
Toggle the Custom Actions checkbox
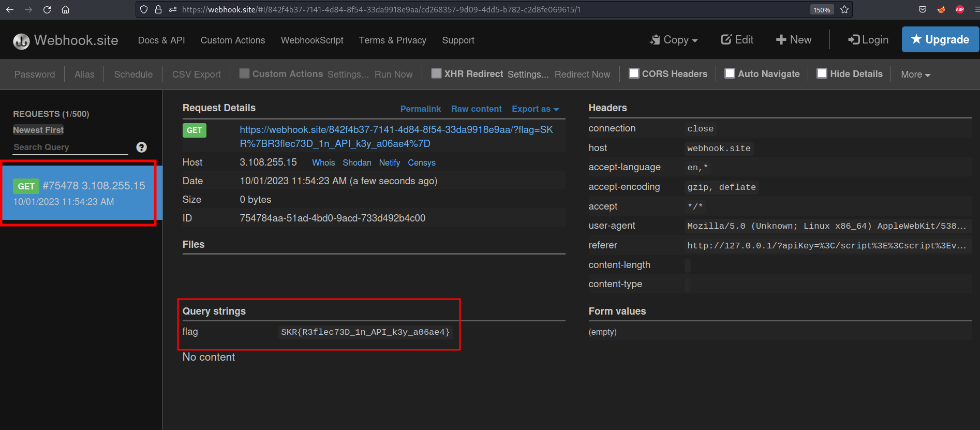(x=245, y=73)
